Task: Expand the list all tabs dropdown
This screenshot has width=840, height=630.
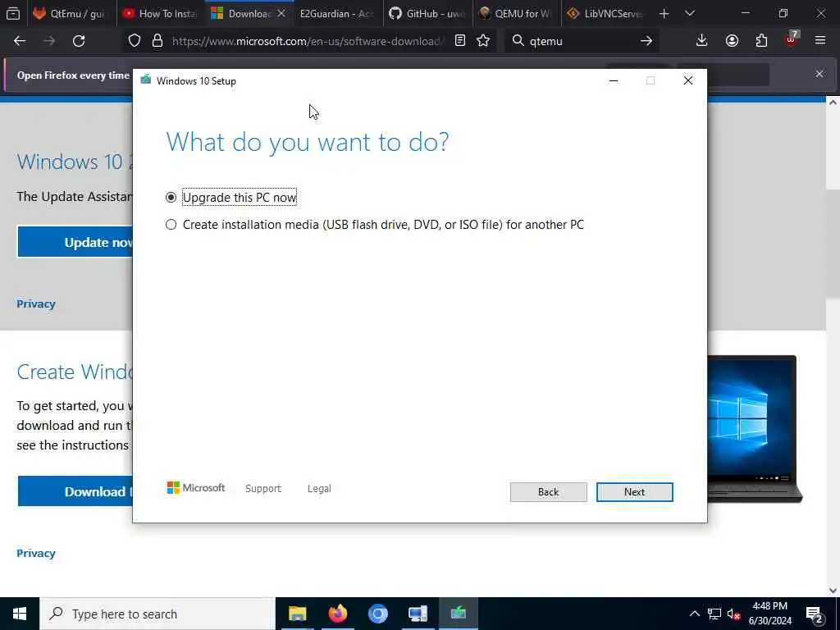Action: coord(689,13)
